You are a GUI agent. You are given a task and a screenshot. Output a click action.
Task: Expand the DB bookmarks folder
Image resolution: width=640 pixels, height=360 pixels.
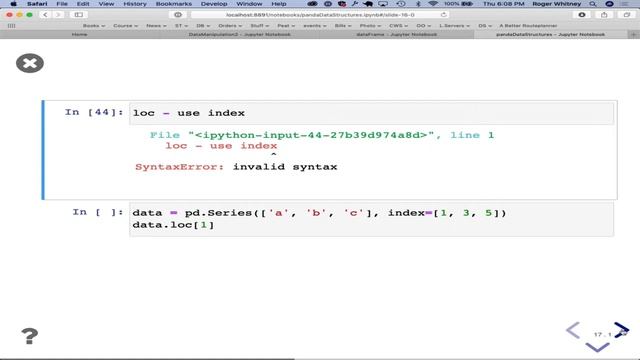(203, 26)
